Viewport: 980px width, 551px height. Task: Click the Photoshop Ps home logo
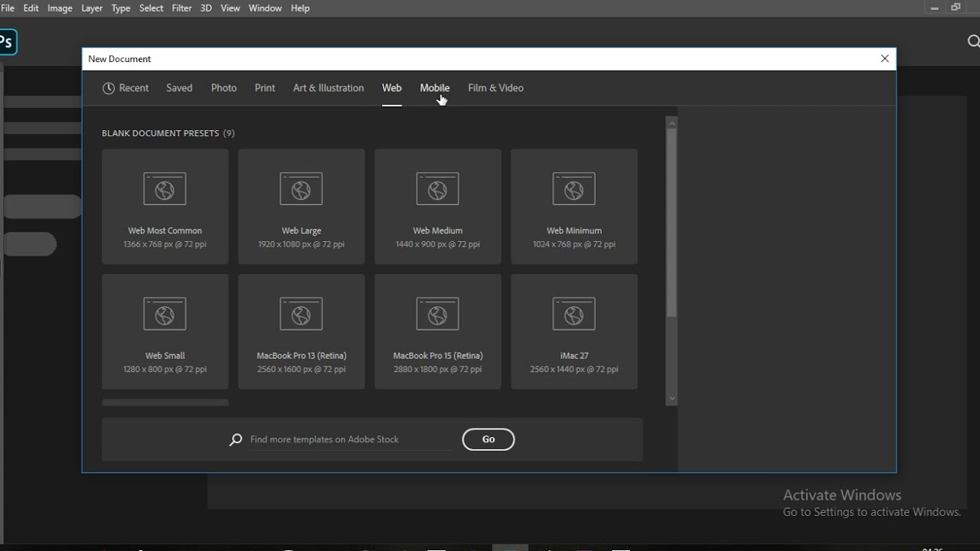[7, 42]
